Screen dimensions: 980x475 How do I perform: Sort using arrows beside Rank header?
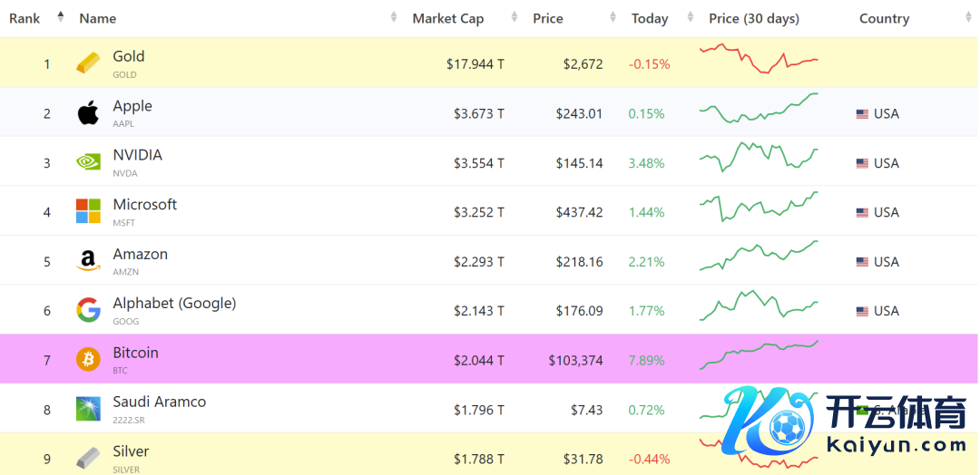coord(61,17)
